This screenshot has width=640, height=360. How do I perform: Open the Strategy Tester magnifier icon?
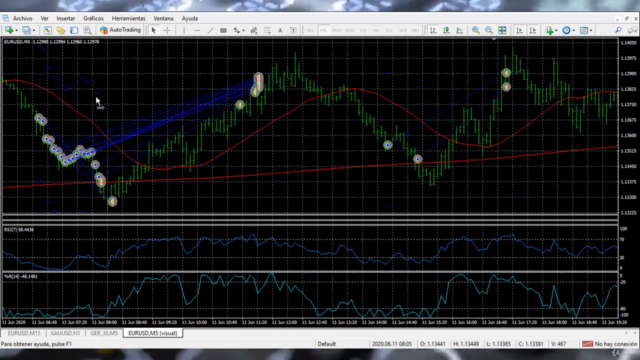(87, 30)
